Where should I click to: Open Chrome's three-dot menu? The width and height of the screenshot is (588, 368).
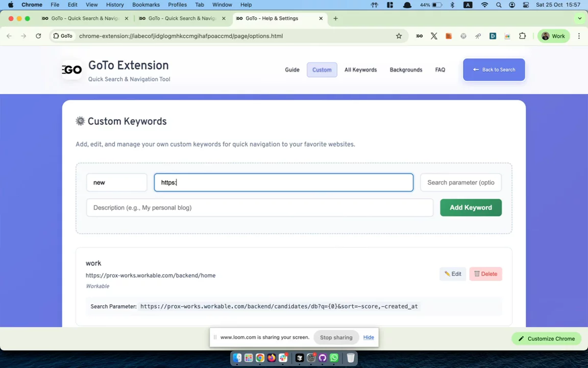click(x=579, y=36)
